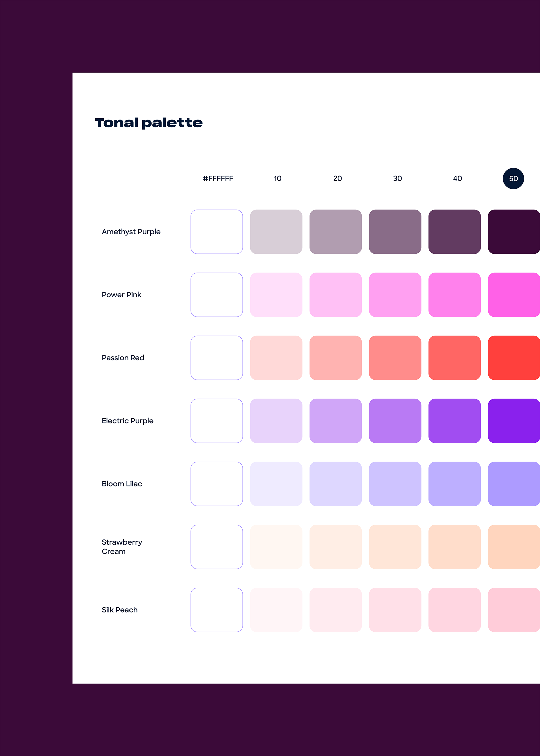This screenshot has width=540, height=756.
Task: Choose the Silk Peach 10 swatch
Action: (276, 610)
